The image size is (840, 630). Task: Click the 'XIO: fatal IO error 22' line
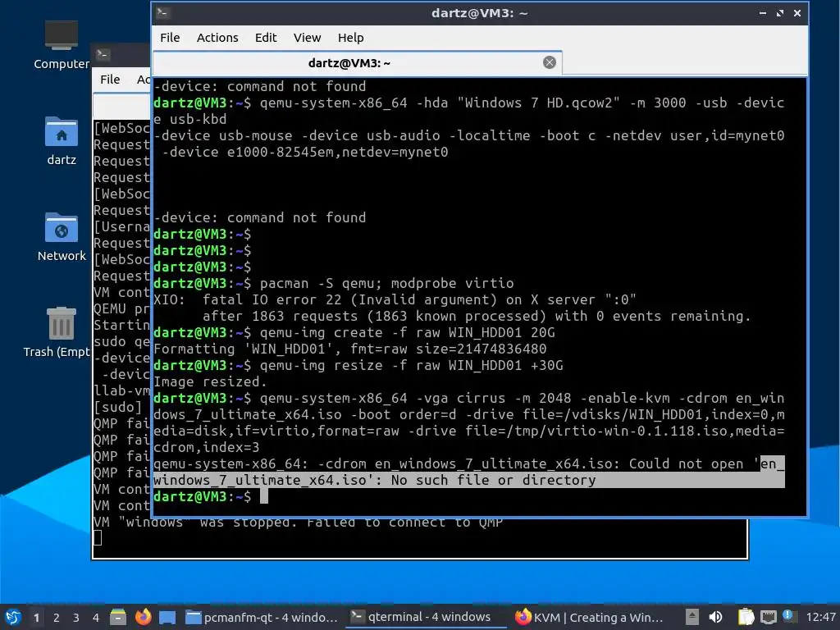(395, 300)
